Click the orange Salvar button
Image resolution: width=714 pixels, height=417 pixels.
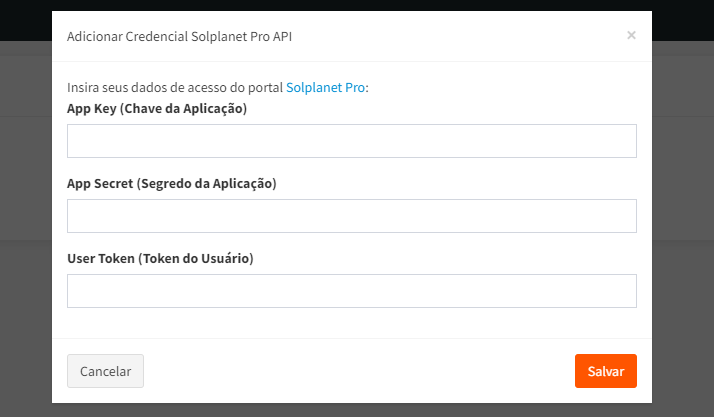pyautogui.click(x=605, y=371)
